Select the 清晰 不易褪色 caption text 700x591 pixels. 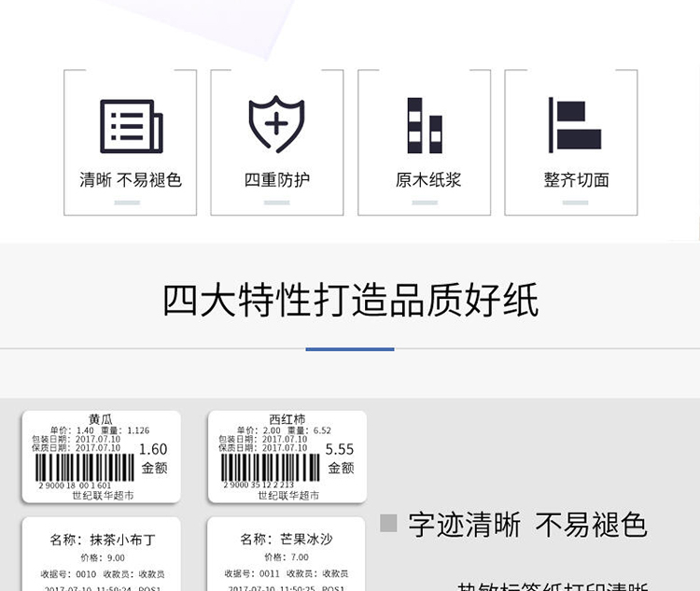click(x=131, y=180)
